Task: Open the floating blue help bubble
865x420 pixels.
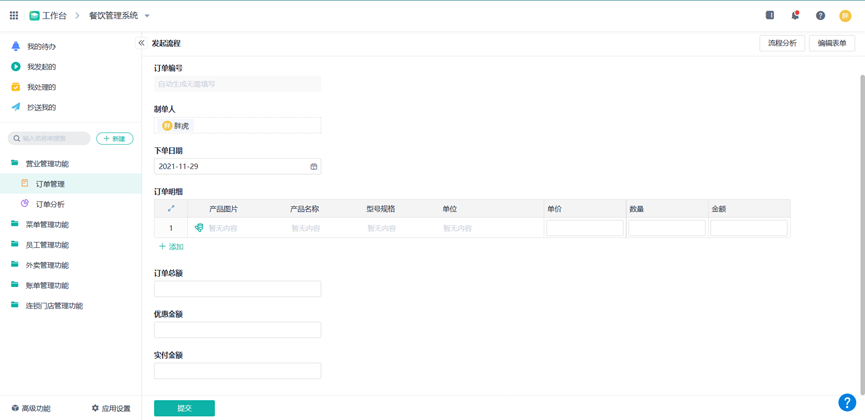Action: [846, 402]
